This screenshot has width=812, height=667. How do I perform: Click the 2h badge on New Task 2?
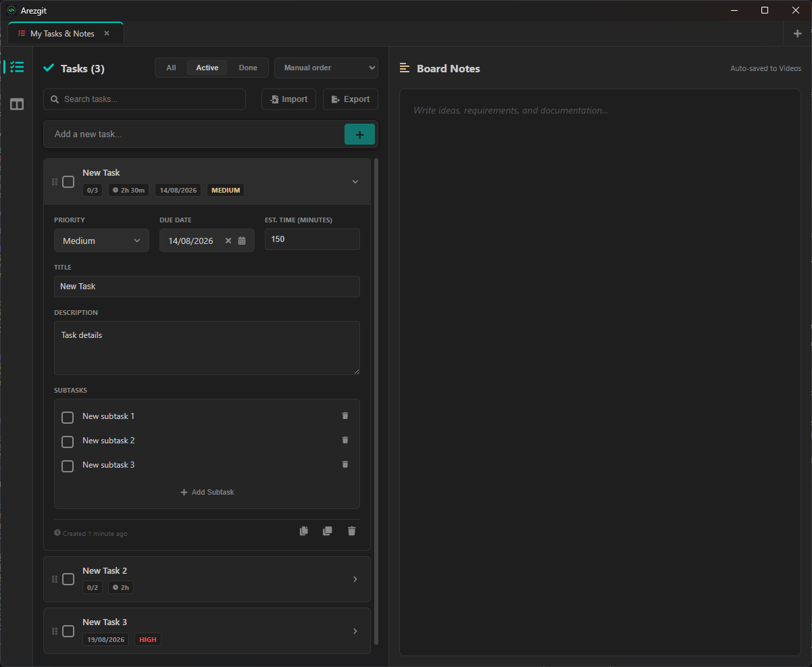(121, 588)
